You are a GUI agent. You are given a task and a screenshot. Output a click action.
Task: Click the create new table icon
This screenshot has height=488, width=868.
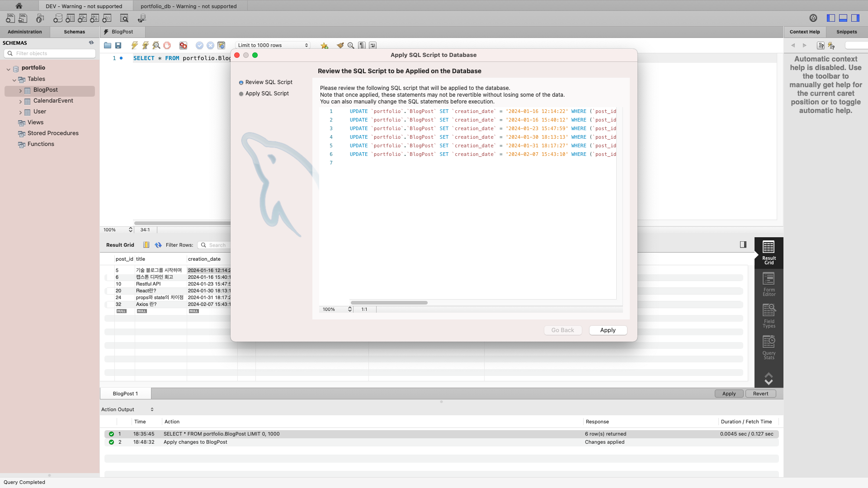(70, 18)
